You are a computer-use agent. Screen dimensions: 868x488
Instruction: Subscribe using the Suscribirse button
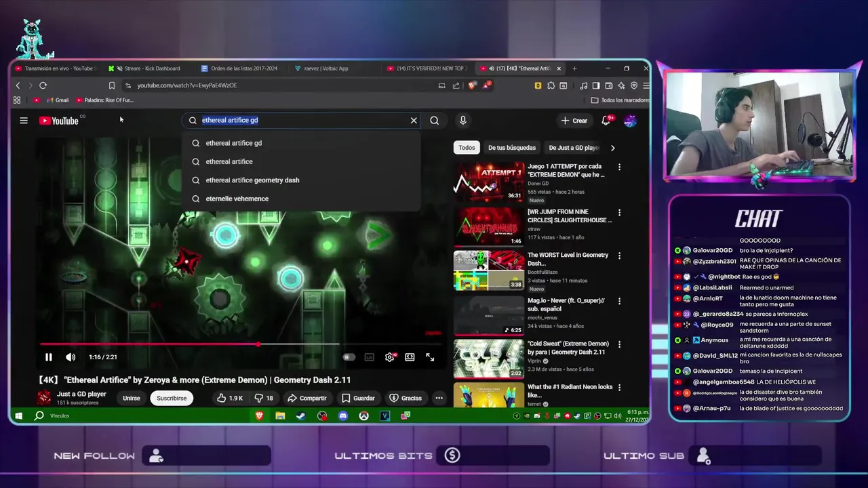[172, 399]
